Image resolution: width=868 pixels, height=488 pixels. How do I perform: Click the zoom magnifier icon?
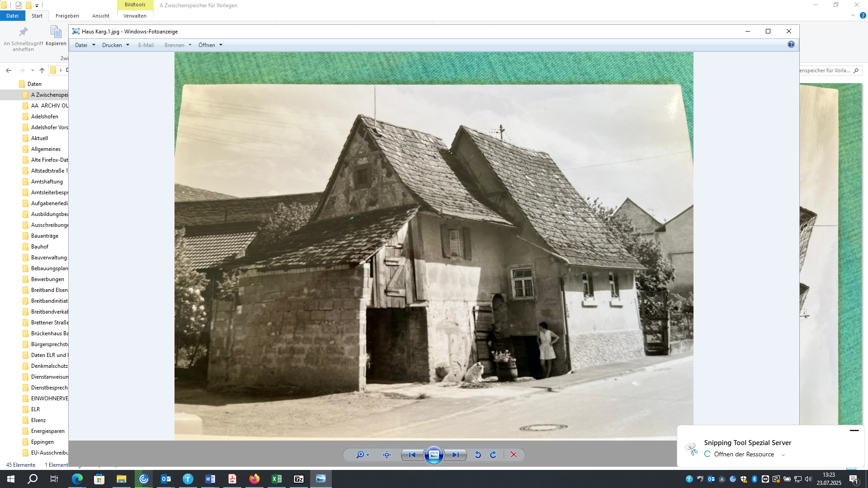tap(360, 455)
